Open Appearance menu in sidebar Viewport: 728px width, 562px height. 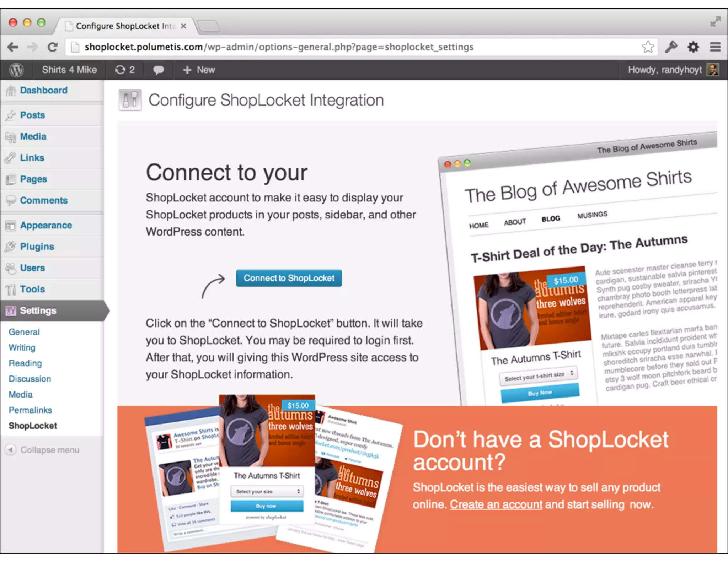46,225
